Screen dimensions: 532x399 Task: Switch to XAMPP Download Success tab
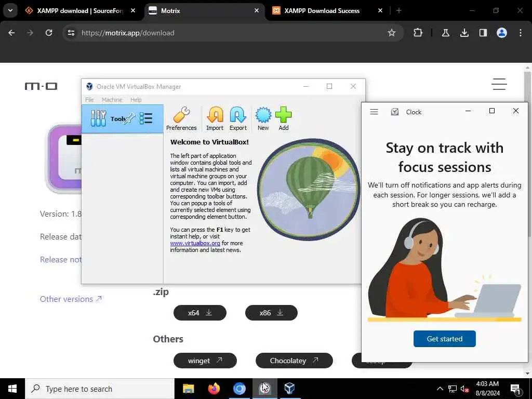click(x=328, y=11)
